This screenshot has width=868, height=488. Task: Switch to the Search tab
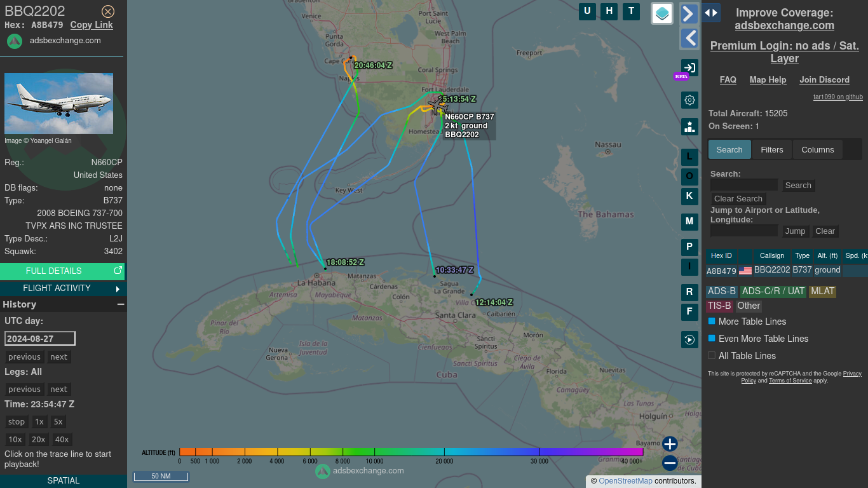[x=729, y=150]
